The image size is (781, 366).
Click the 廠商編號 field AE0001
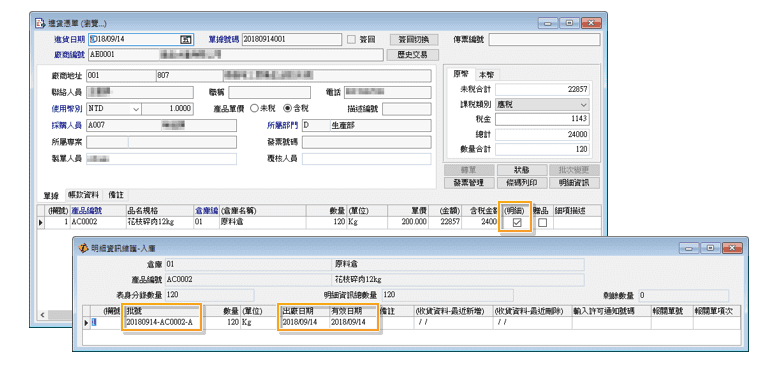click(236, 54)
